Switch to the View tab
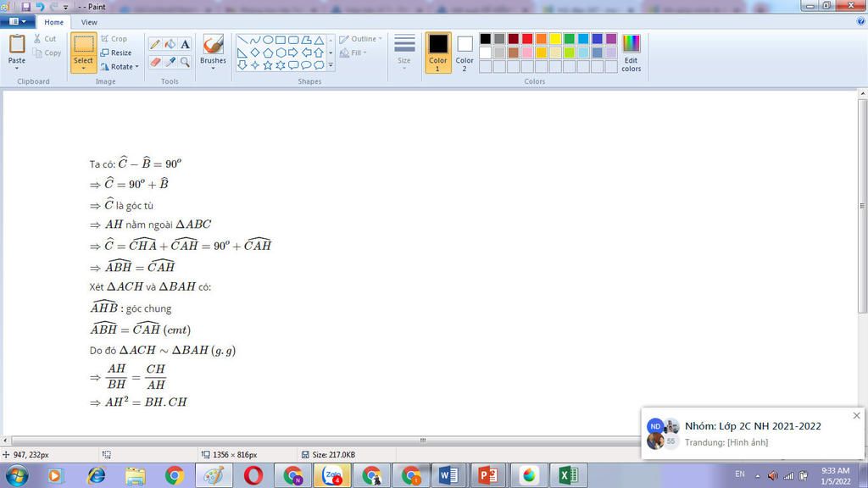This screenshot has height=488, width=868. tap(89, 22)
